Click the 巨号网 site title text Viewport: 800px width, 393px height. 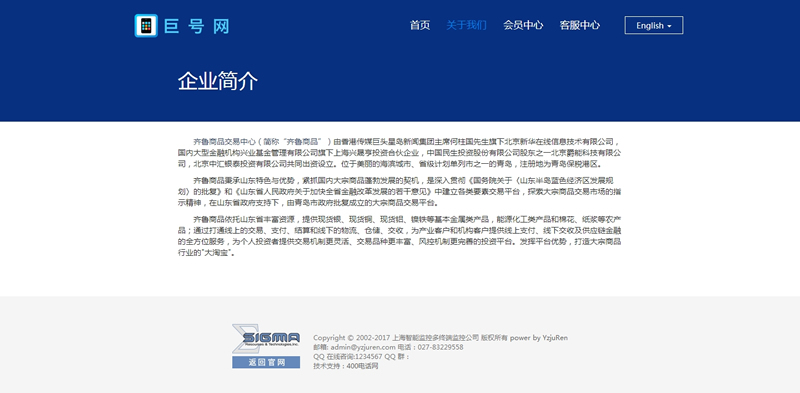(x=197, y=26)
